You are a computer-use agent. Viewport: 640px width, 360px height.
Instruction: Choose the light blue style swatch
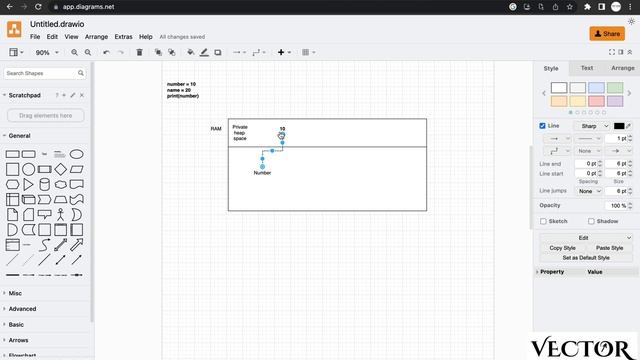pos(596,88)
